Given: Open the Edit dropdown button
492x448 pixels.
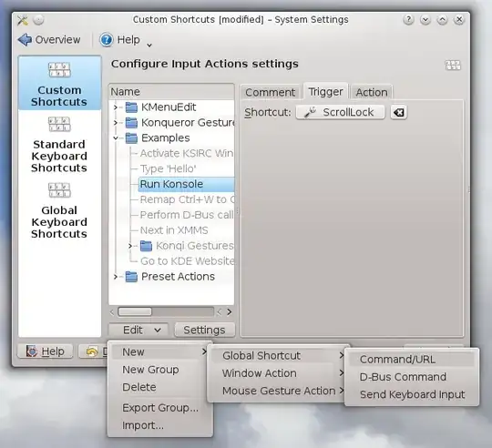Looking at the screenshot, I should [x=138, y=331].
